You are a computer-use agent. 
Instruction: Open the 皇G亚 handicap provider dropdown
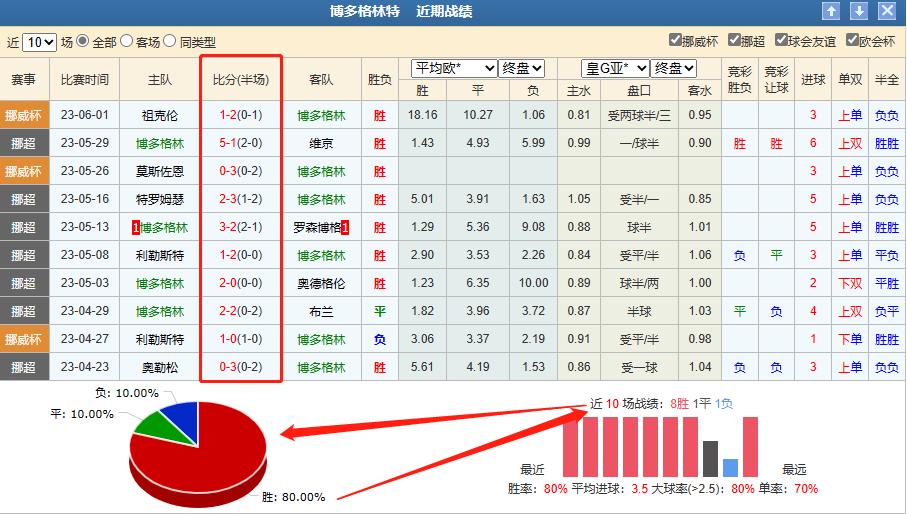point(615,68)
